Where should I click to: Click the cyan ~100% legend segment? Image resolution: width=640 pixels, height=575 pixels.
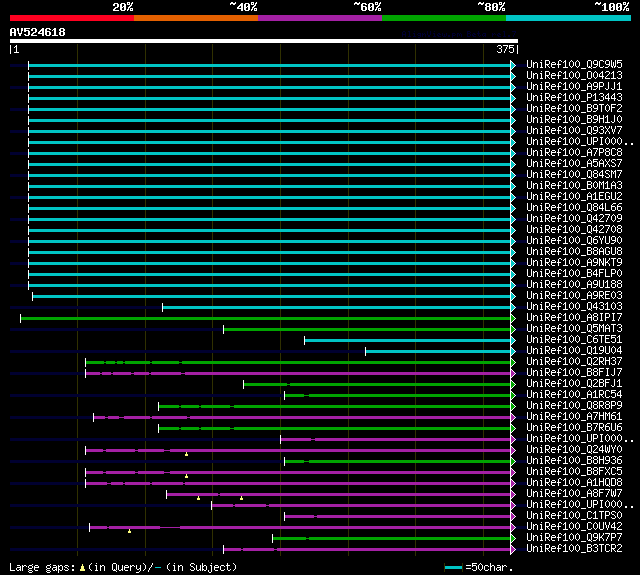coord(569,18)
